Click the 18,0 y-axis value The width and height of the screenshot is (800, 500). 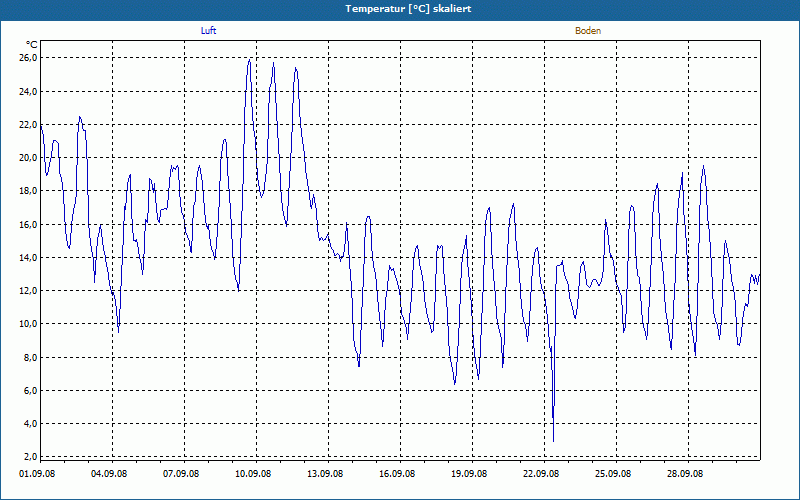pyautogui.click(x=29, y=191)
